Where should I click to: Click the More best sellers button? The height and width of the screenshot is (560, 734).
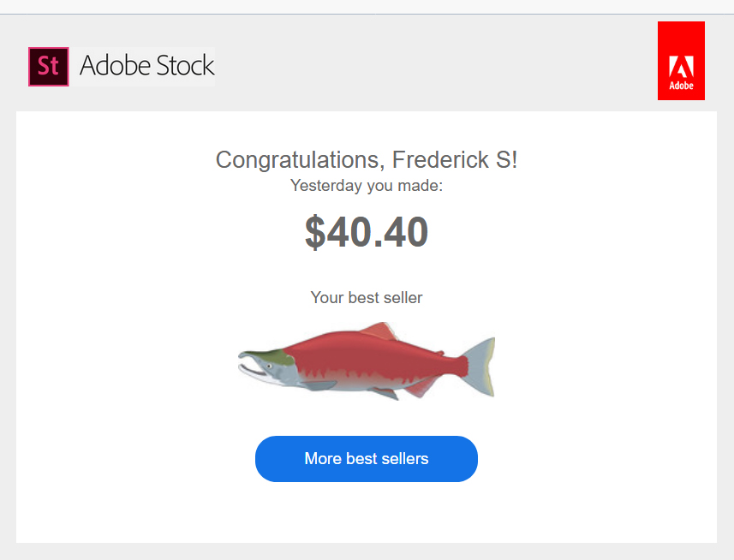[x=367, y=459]
